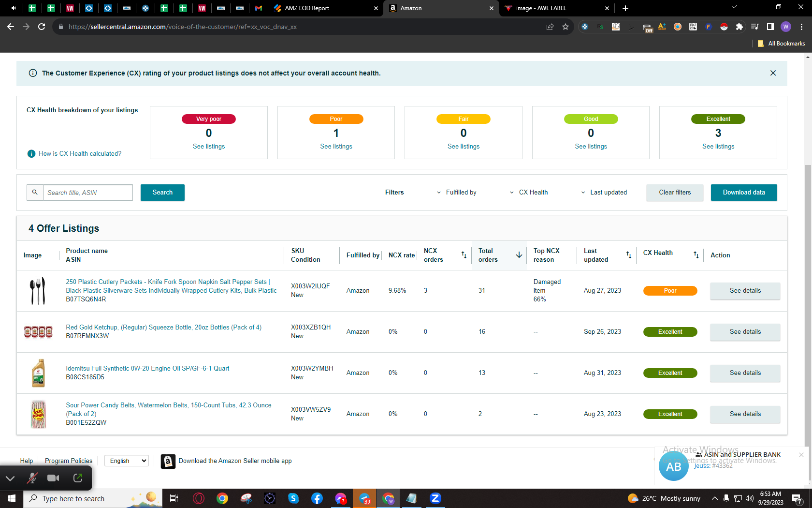Image resolution: width=812 pixels, height=508 pixels.
Task: Open the pinned Gmail tab
Action: (259, 8)
